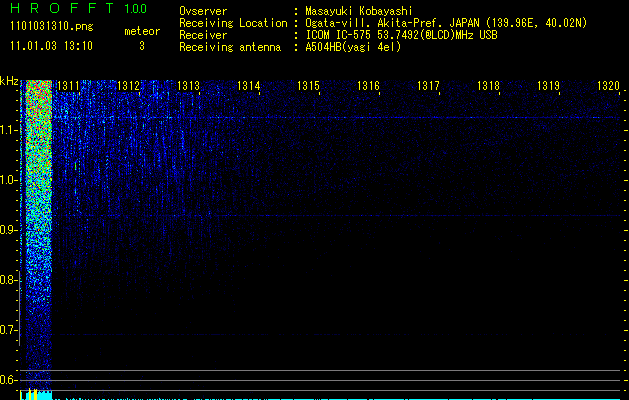The width and height of the screenshot is (629, 400).
Task: Click the kHz axis unit label
Action: point(9,81)
